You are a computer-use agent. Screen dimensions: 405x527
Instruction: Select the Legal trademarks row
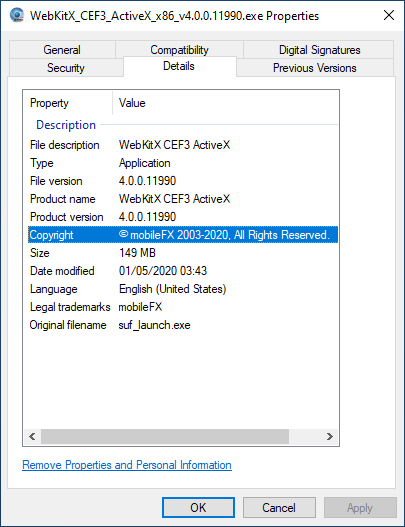pyautogui.click(x=183, y=307)
